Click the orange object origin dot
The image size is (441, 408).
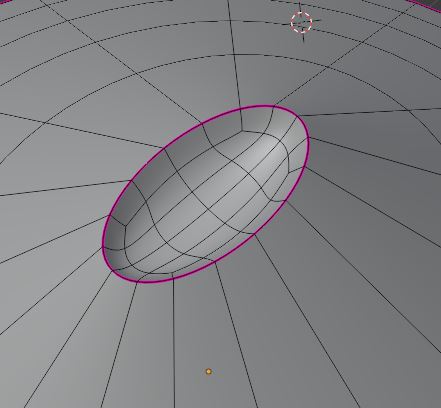[209, 371]
